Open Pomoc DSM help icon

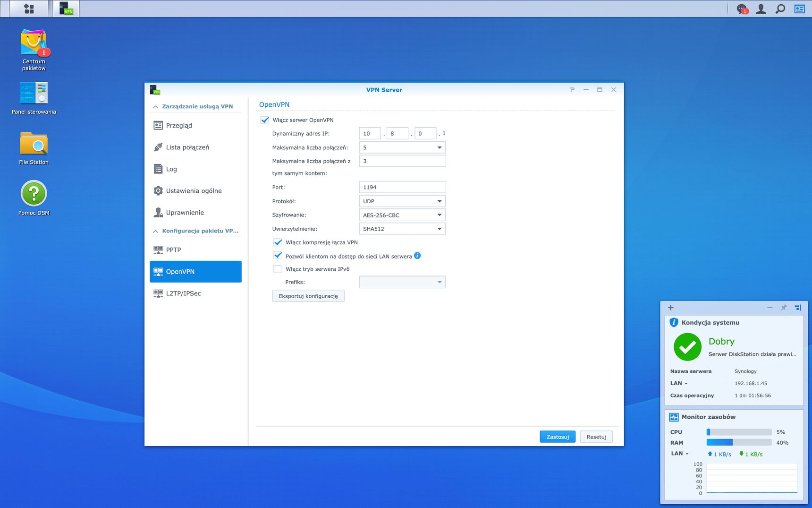point(34,198)
